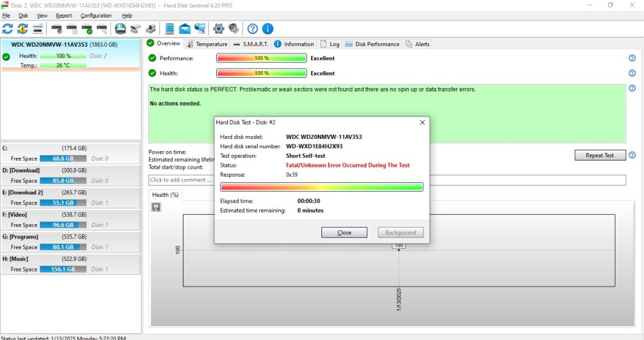Click the Health 100 % gradient bar
The height and width of the screenshot is (340, 644).
coord(262,73)
